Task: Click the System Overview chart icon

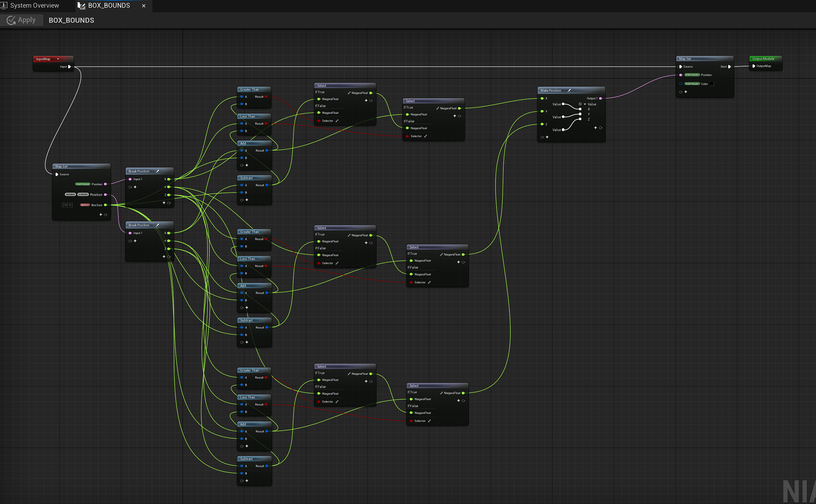Action: click(x=4, y=5)
